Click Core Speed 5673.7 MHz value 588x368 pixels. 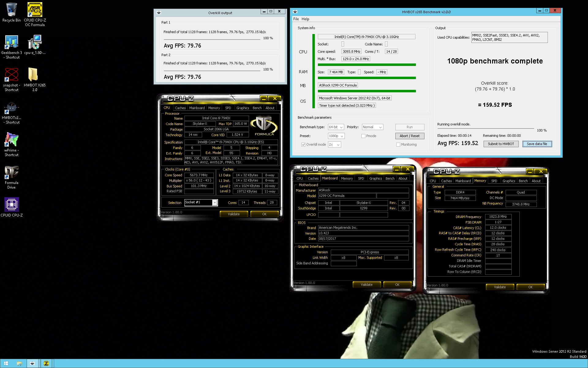[199, 175]
